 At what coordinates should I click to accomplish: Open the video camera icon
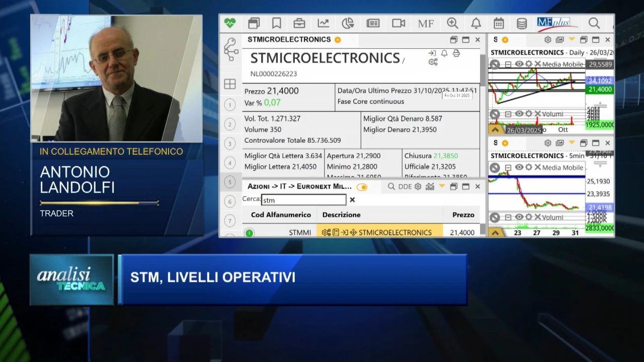(398, 23)
